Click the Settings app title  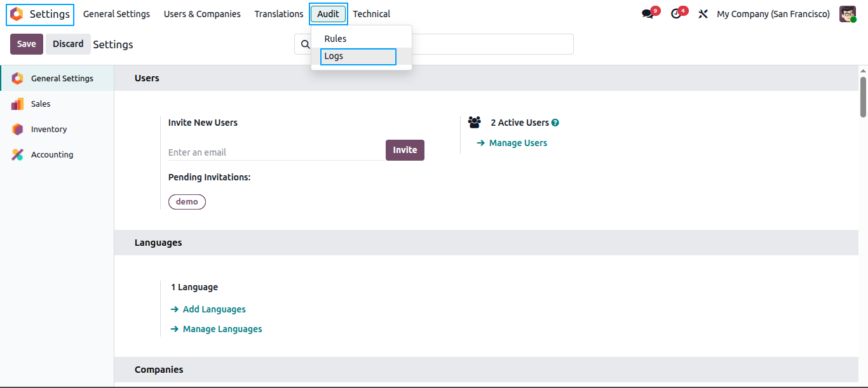coord(50,14)
